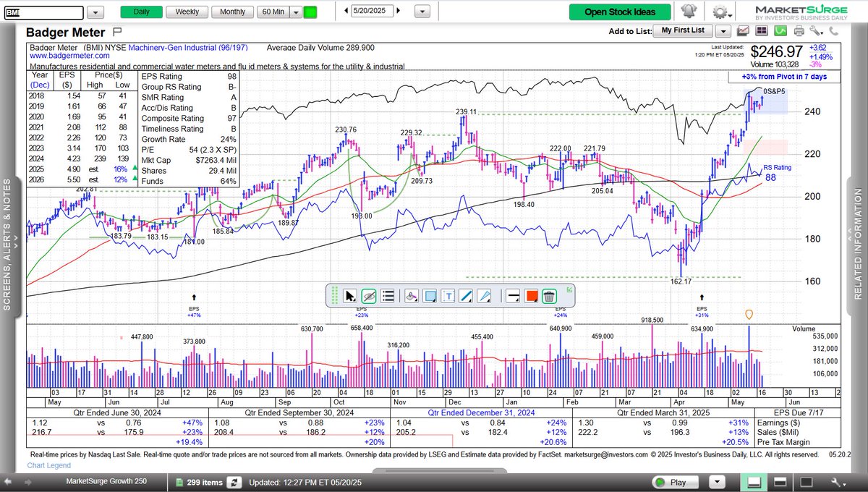The width and height of the screenshot is (868, 492).
Task: Select the line drawing tool
Action: tap(467, 295)
